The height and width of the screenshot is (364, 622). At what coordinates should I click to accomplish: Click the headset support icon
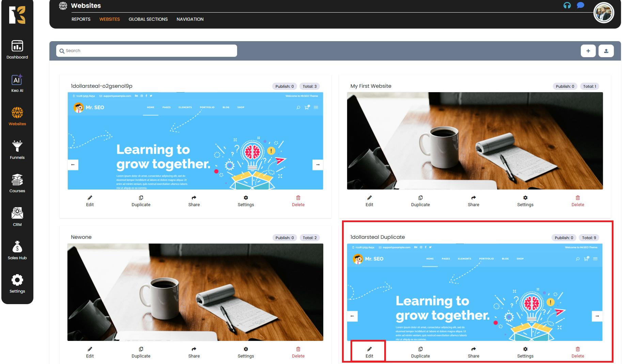tap(567, 5)
